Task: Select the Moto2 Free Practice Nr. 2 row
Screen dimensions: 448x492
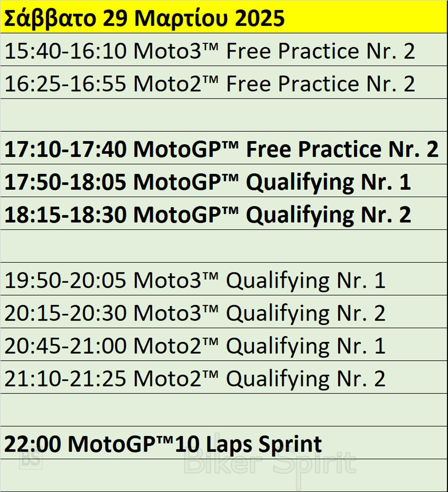Action: click(210, 84)
